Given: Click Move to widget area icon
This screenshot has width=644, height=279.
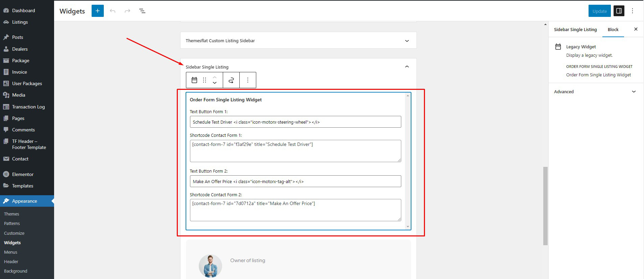Looking at the screenshot, I should [231, 80].
